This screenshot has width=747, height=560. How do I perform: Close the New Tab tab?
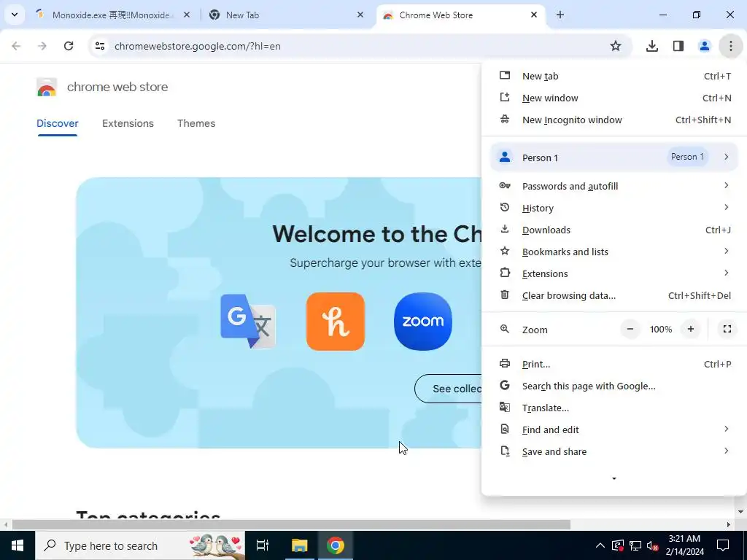(x=360, y=15)
